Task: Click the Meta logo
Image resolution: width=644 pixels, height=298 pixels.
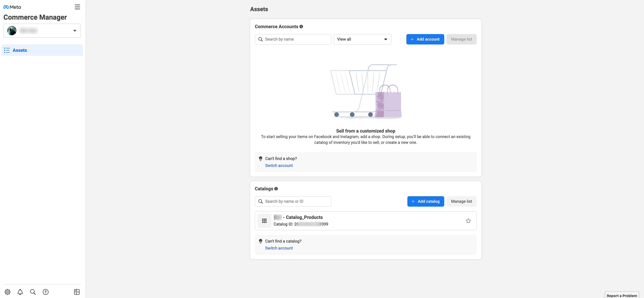Action: click(x=12, y=7)
